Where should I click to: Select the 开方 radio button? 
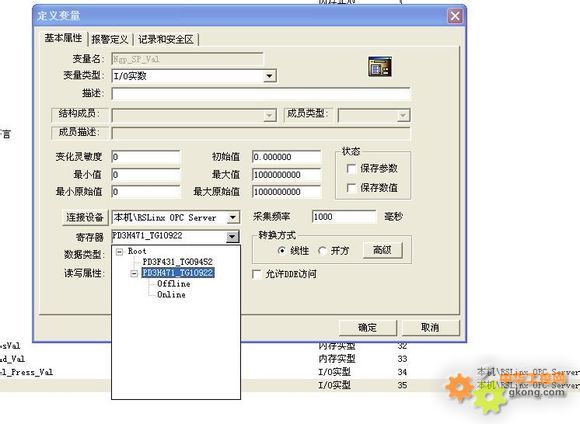tap(322, 251)
